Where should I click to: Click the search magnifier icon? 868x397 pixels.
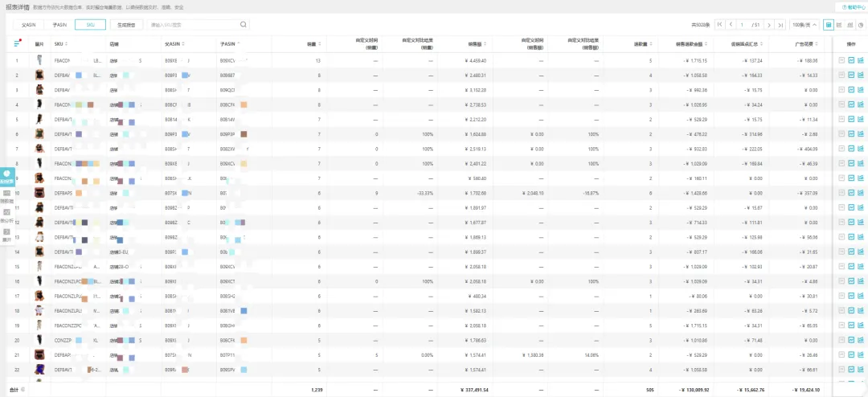click(243, 24)
